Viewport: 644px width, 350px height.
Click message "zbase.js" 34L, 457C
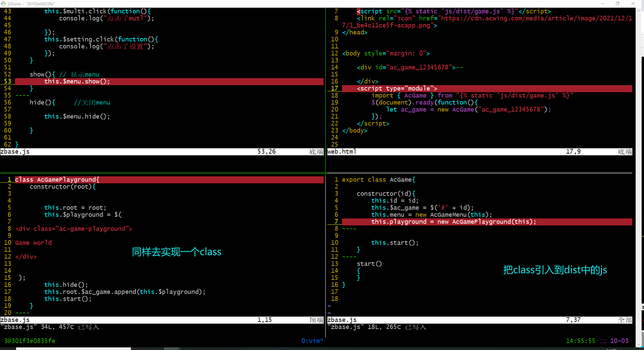(50, 327)
